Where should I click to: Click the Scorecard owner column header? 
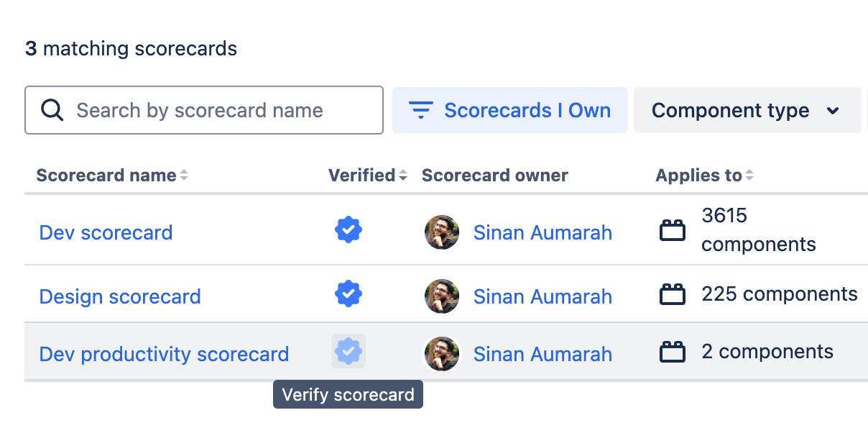pos(494,175)
